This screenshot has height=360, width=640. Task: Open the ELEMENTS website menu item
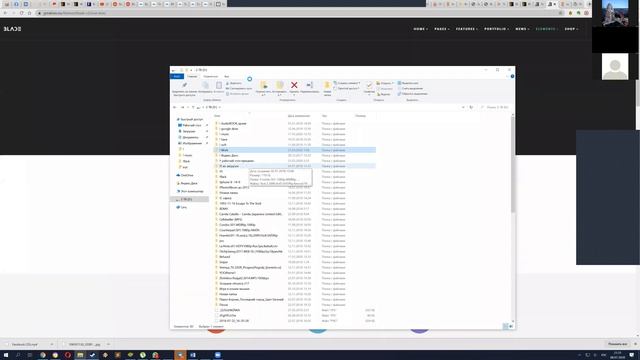click(547, 29)
